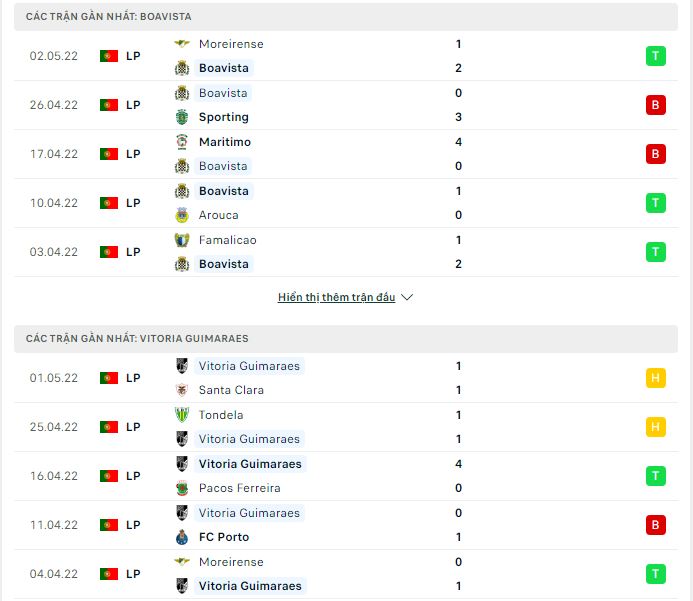The width and height of the screenshot is (693, 601).
Task: Click the red B result badge for 17.04.22
Action: (656, 154)
